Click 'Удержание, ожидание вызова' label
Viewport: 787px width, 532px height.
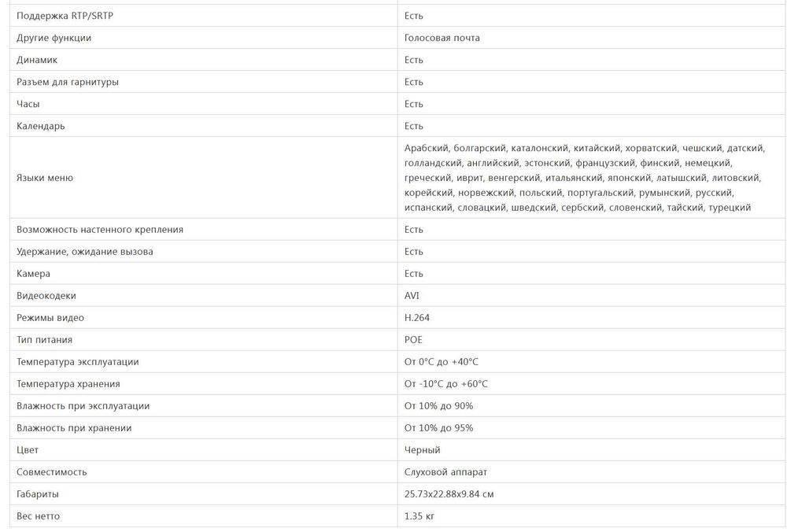click(85, 252)
